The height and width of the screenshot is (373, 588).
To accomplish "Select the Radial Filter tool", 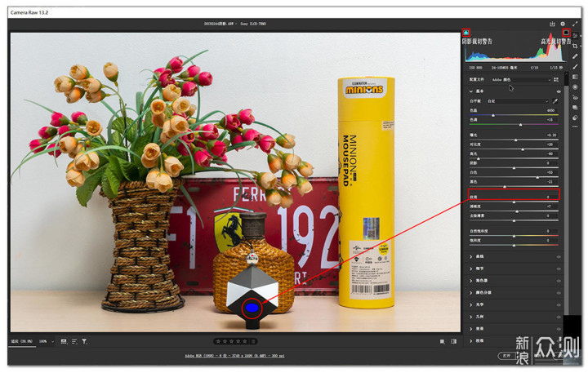I will pos(575,87).
